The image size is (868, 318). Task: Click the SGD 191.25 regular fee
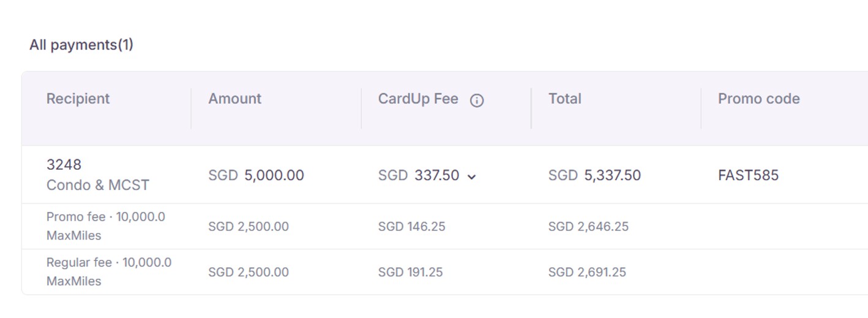tap(410, 272)
